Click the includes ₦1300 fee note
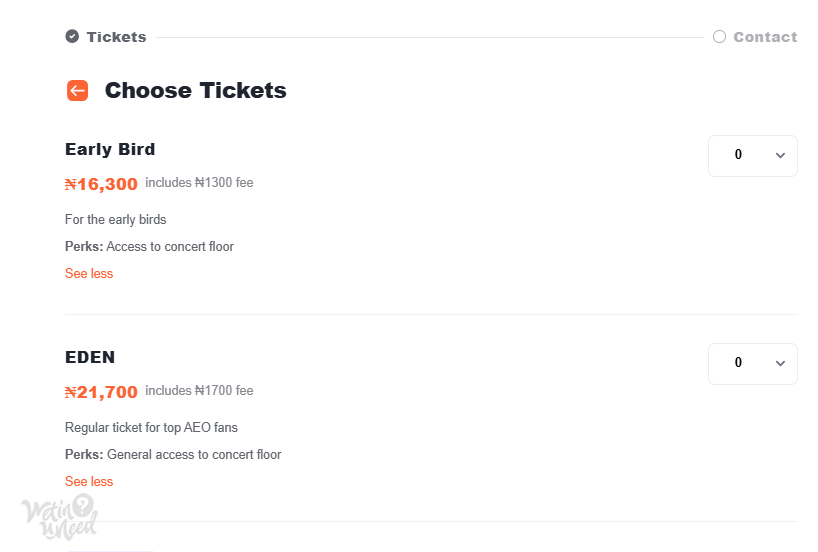818x552 pixels. (x=199, y=183)
